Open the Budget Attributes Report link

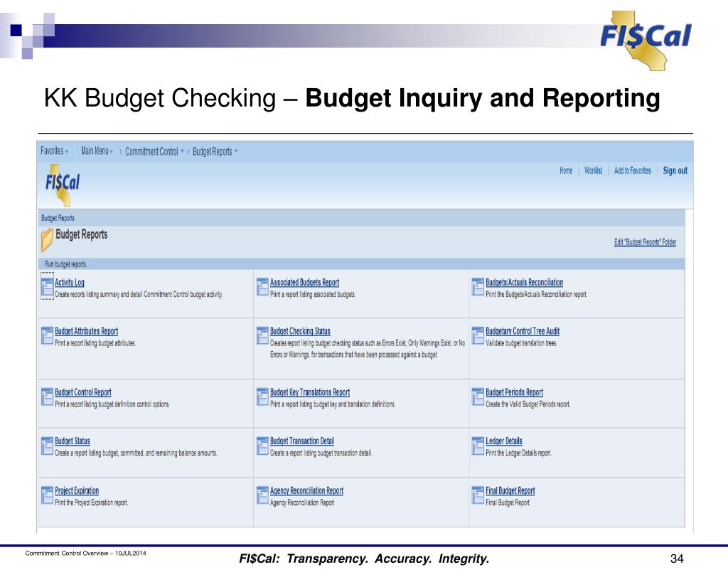pos(86,331)
